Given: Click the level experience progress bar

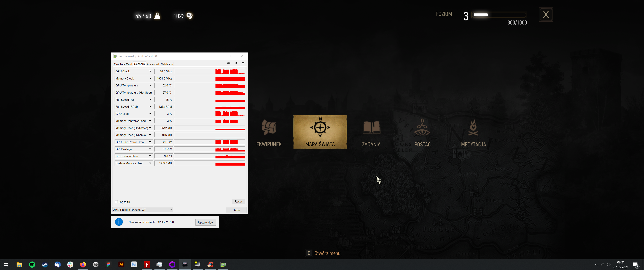Looking at the screenshot, I should 499,15.
